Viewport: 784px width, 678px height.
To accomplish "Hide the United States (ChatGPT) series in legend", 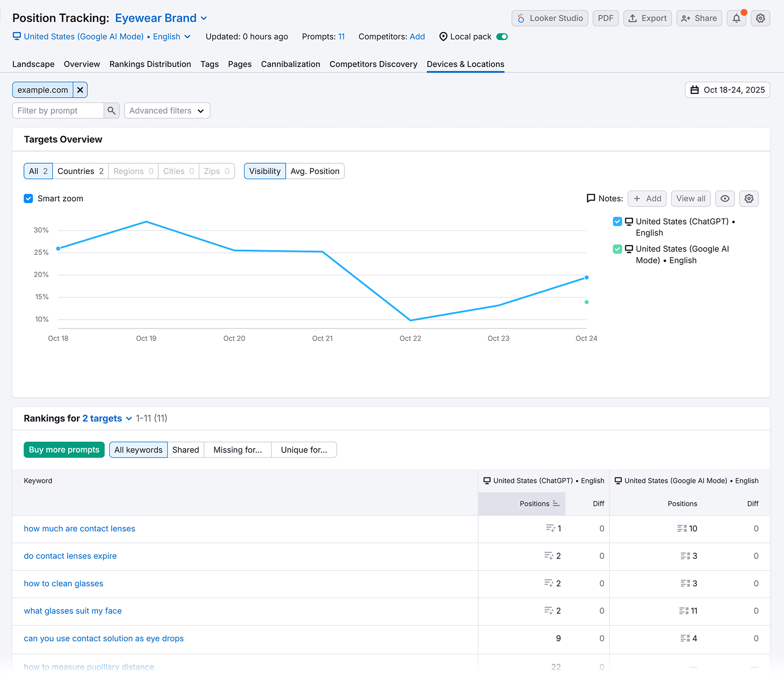I will pyautogui.click(x=617, y=221).
